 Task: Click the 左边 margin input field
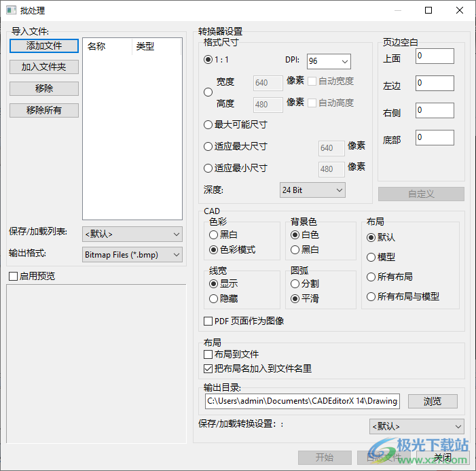point(435,83)
